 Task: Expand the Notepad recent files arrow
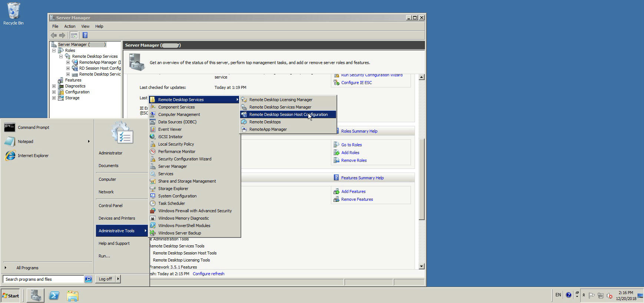coord(89,141)
